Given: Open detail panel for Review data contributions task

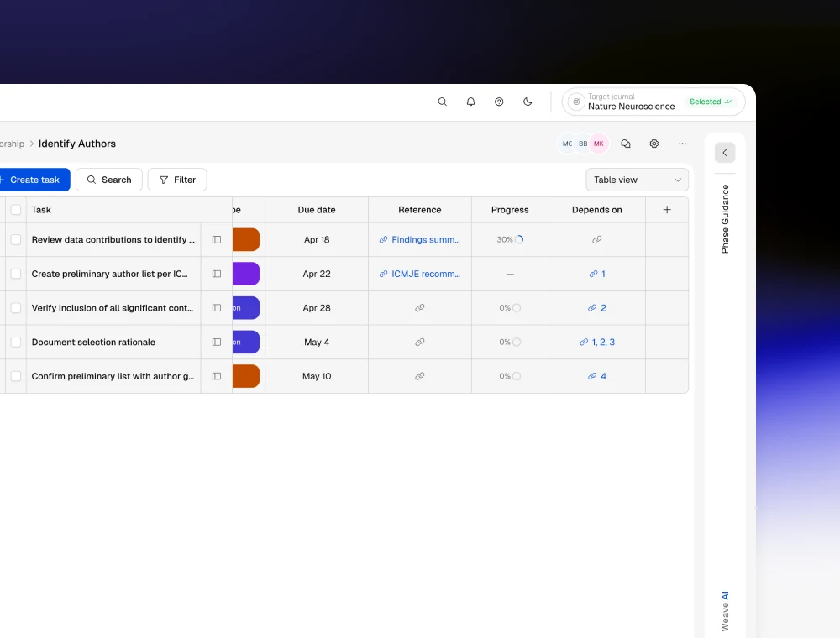Looking at the screenshot, I should pyautogui.click(x=217, y=240).
